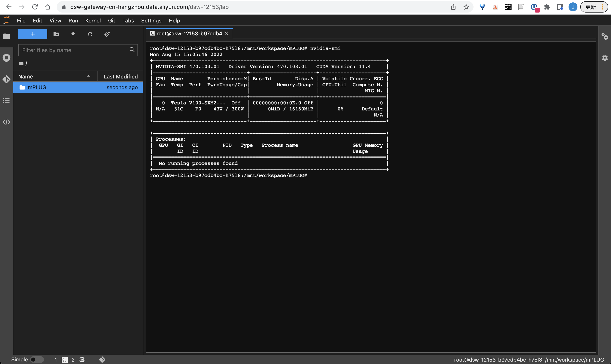Click the binary 0101 extension icon
The image size is (611, 364).
(x=508, y=7)
